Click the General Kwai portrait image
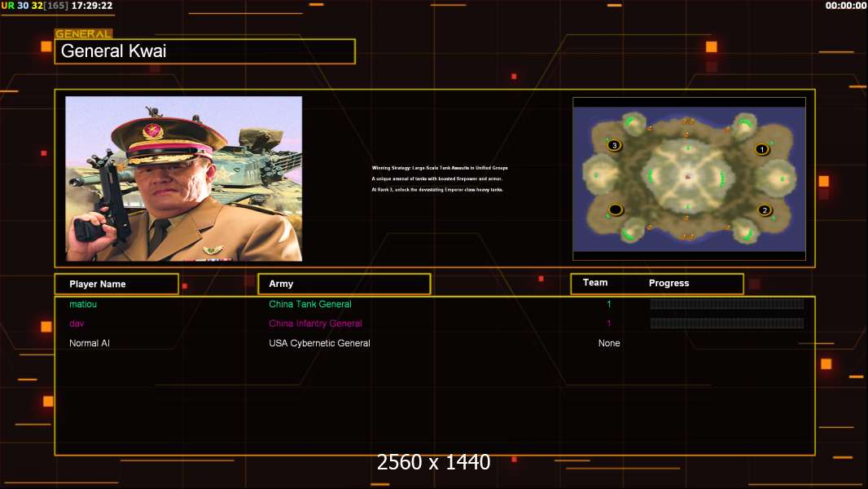868x489 pixels. click(x=184, y=178)
